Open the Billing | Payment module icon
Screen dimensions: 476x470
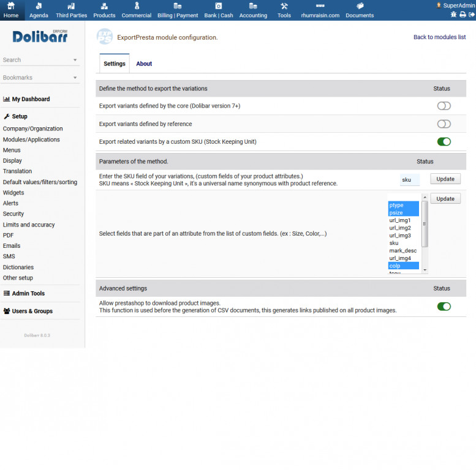coord(178,6)
